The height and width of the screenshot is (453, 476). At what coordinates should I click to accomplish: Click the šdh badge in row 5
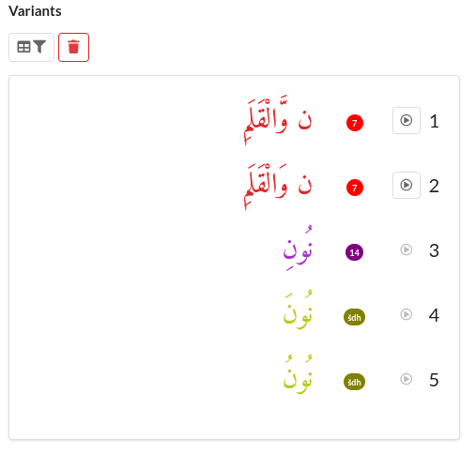[x=354, y=382]
